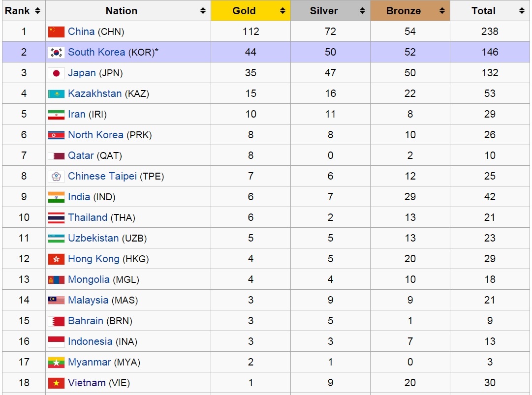Open the North Korea link
The height and width of the screenshot is (395, 532).
coord(96,135)
